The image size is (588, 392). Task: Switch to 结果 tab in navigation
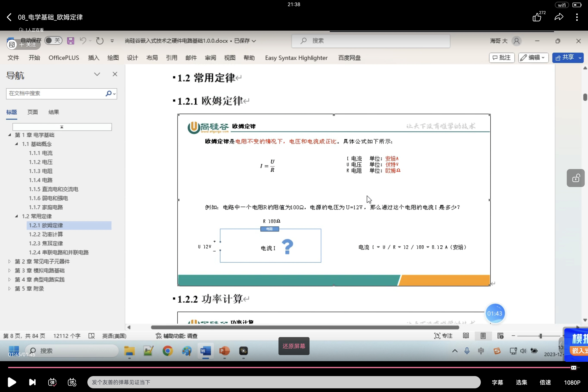53,112
